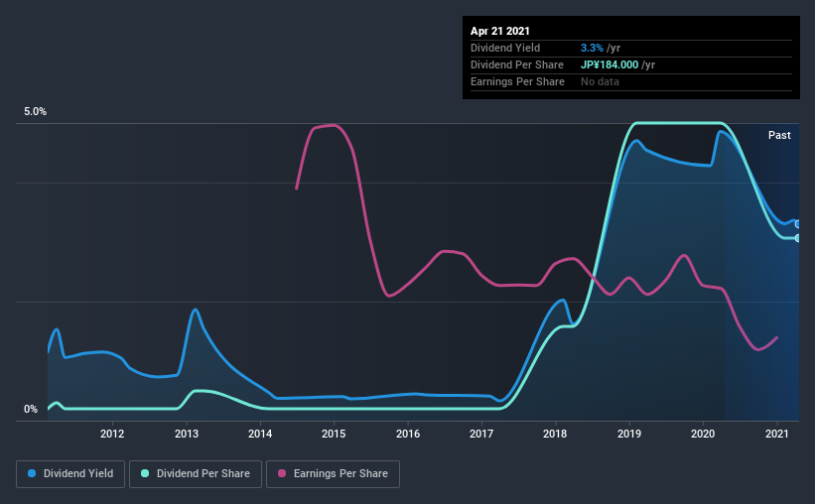Viewport: 815px width, 504px height.
Task: Click the 0% y-axis label
Action: point(31,410)
